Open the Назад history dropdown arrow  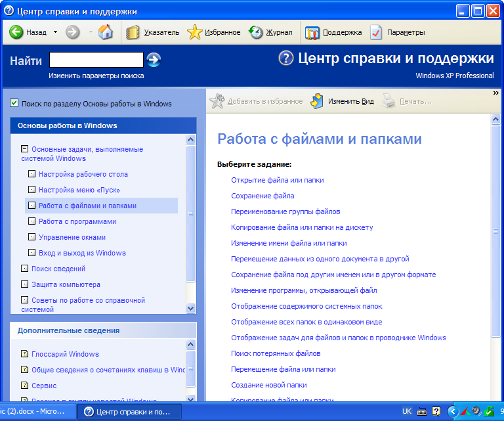(56, 32)
